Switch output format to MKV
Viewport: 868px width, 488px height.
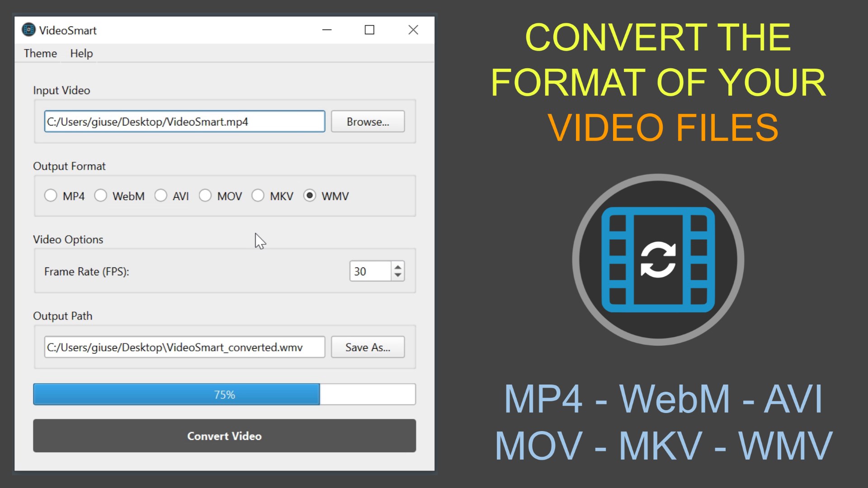(x=258, y=196)
